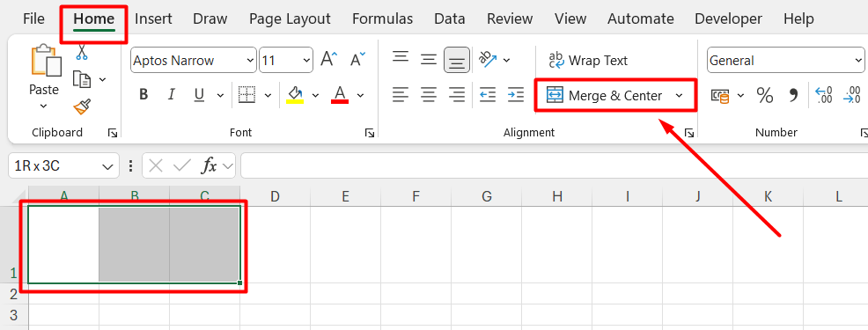
Task: Click the Wrap Text button
Action: (x=587, y=61)
